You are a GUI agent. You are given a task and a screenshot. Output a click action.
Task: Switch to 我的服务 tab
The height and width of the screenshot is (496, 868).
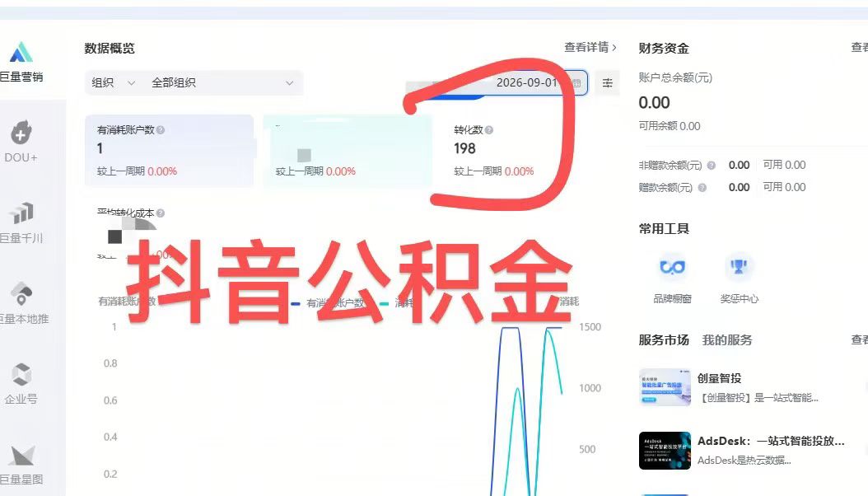(x=727, y=340)
